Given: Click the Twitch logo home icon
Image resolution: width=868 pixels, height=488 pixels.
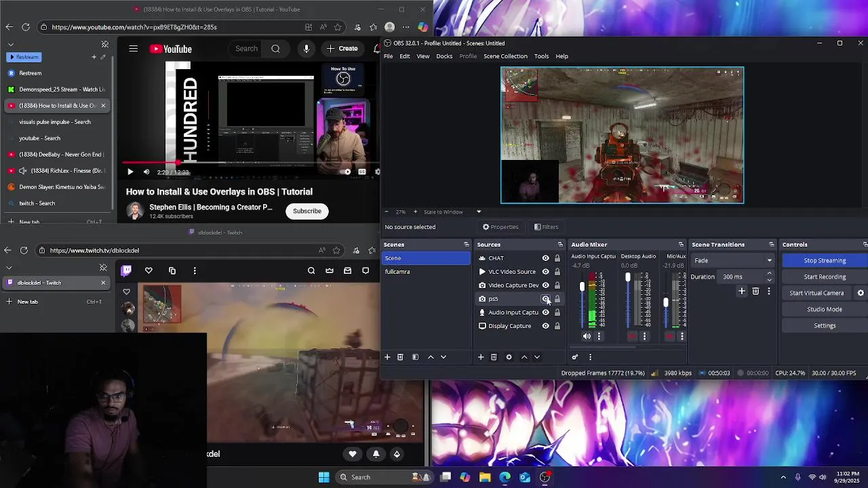Looking at the screenshot, I should point(126,270).
